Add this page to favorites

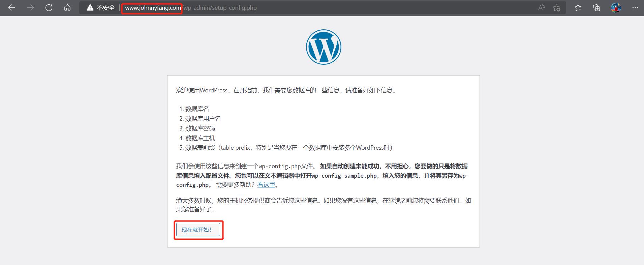click(x=556, y=8)
